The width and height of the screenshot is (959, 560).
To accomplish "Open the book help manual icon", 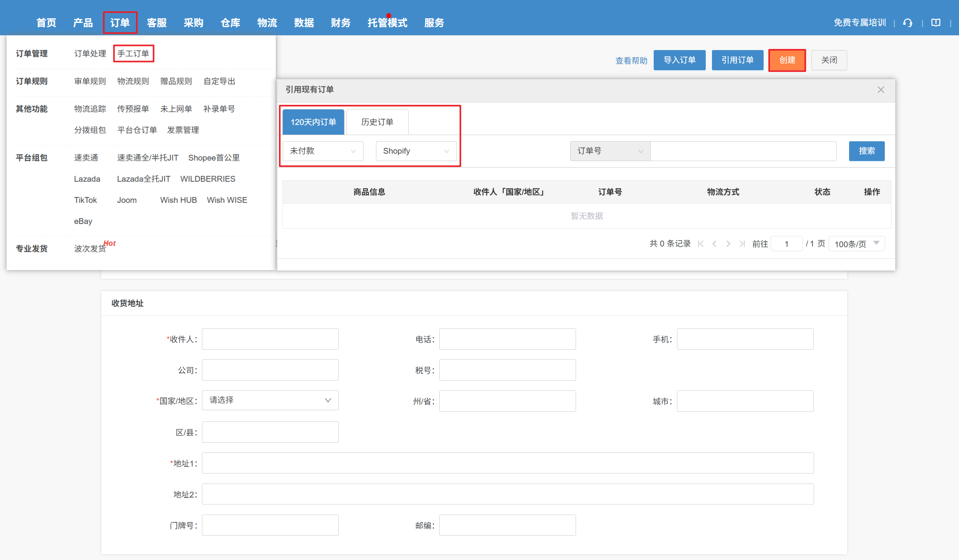I will click(x=936, y=23).
